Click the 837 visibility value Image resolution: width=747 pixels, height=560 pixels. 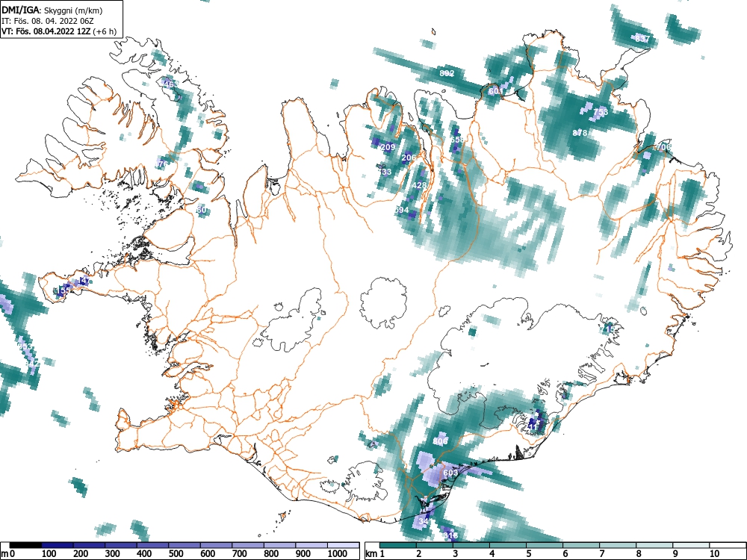pyautogui.click(x=642, y=39)
